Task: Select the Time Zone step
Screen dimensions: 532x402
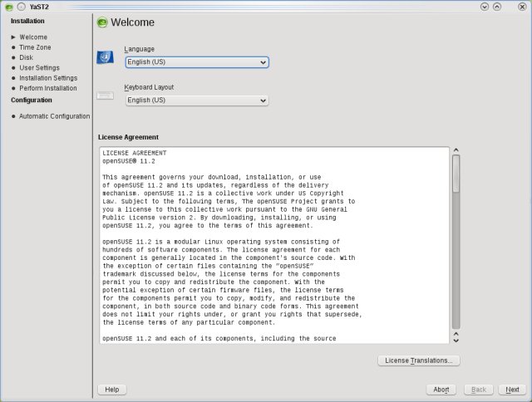Action: (x=35, y=47)
